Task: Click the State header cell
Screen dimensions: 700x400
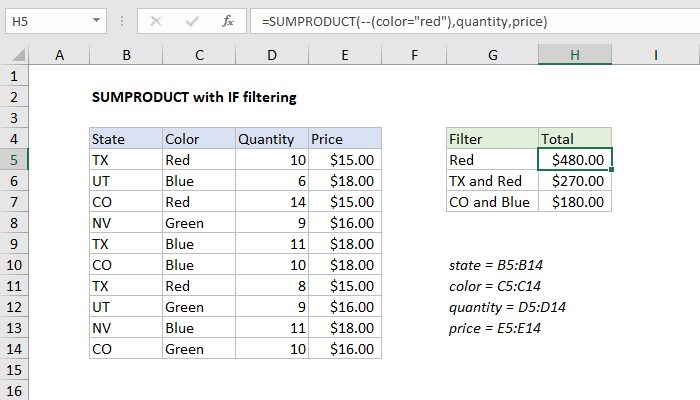Action: (x=125, y=139)
